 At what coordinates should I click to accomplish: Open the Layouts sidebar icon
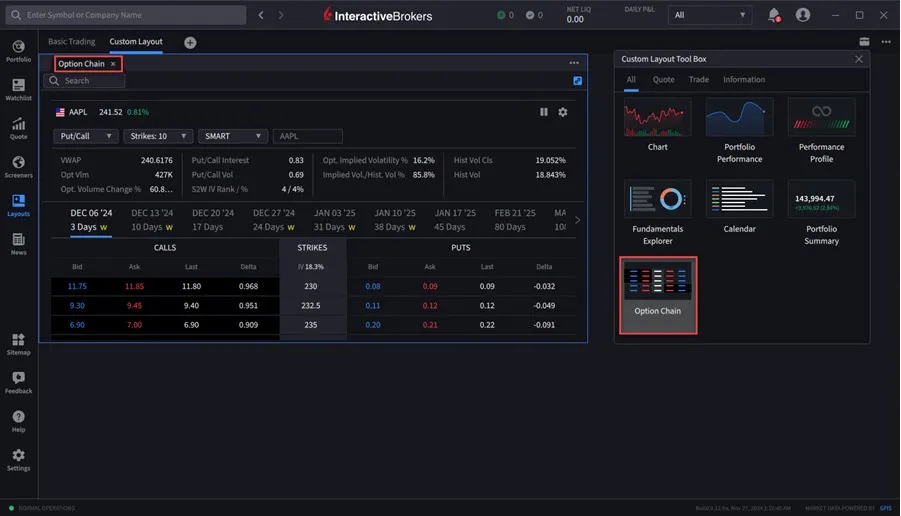[18, 205]
